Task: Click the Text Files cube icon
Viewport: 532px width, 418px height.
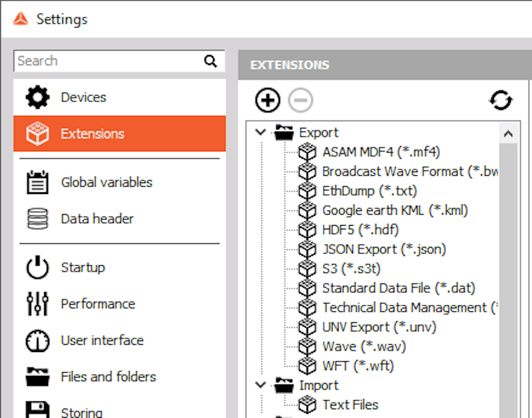Action: (308, 405)
